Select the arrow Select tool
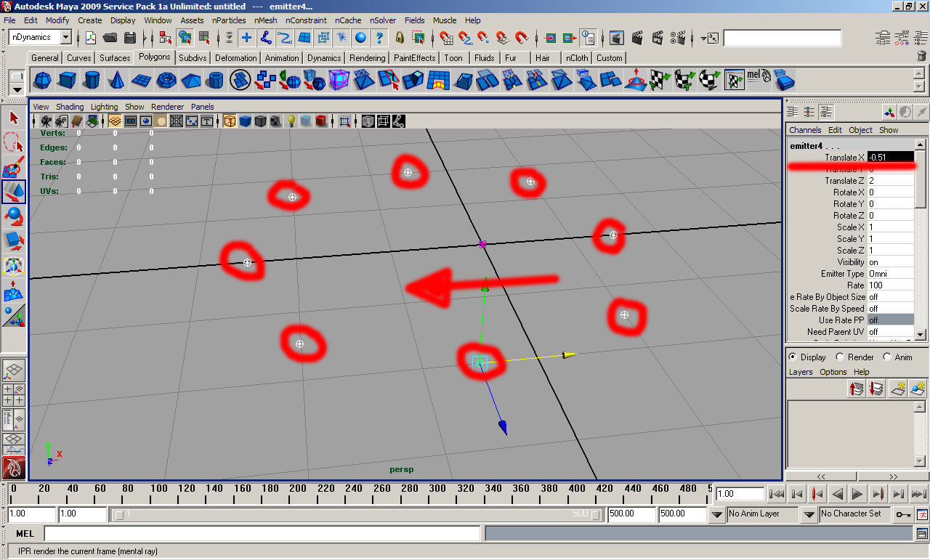 coord(14,118)
